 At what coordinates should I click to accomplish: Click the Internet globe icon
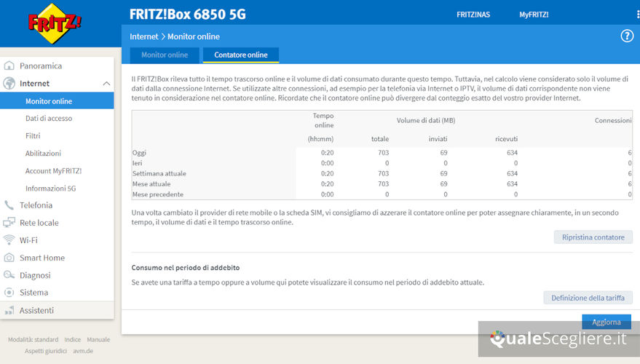tap(9, 83)
